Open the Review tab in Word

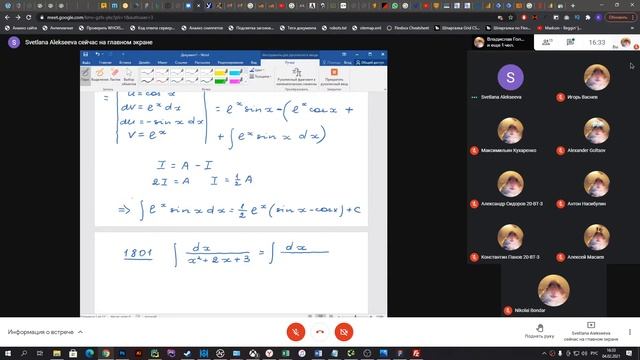click(x=231, y=62)
